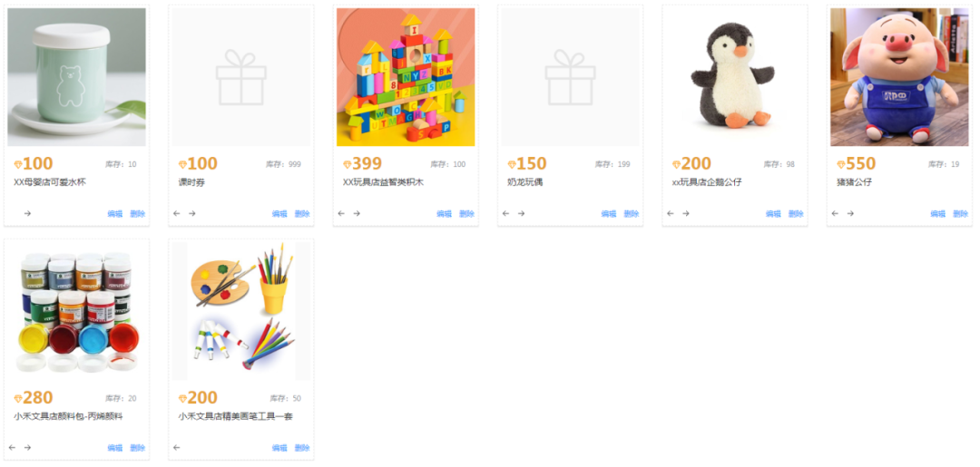Screen dimensions: 980x467
Task: Move the xx玩具店企鹅公仔 card left
Action: 670,213
